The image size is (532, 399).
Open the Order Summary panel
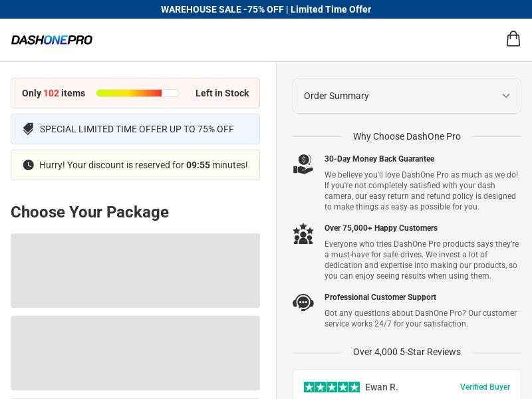tap(407, 96)
